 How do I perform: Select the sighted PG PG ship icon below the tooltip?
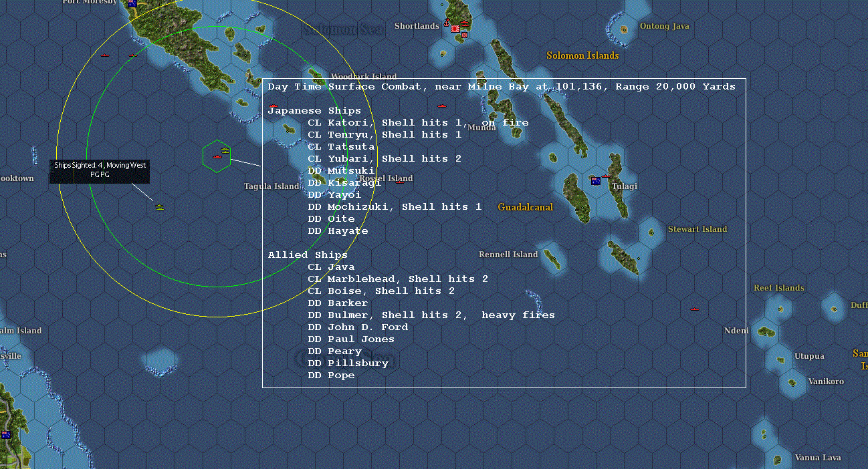159,207
